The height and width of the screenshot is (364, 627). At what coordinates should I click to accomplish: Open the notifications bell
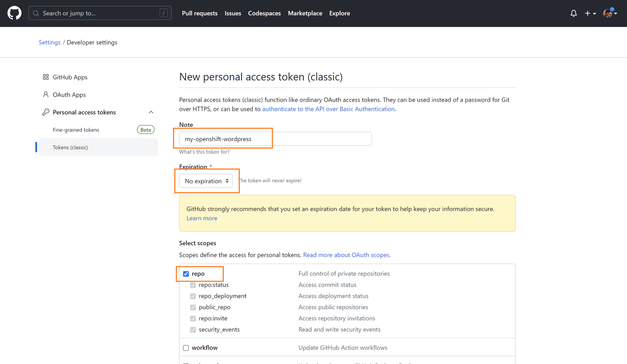tap(574, 13)
